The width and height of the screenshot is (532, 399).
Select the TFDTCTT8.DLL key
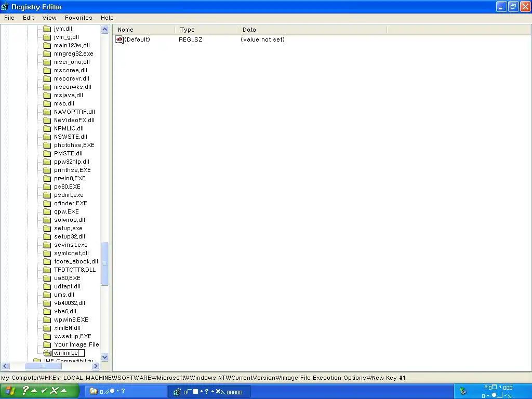point(75,270)
